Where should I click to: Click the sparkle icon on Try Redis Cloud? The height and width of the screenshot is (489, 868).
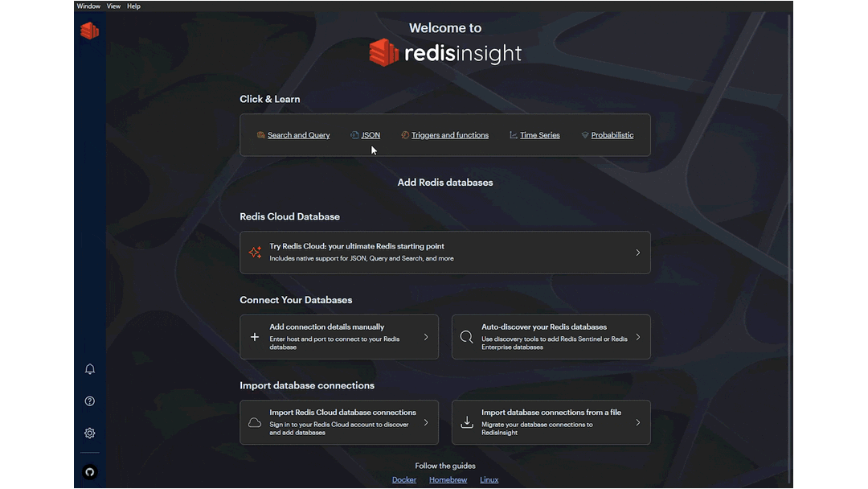pos(256,253)
